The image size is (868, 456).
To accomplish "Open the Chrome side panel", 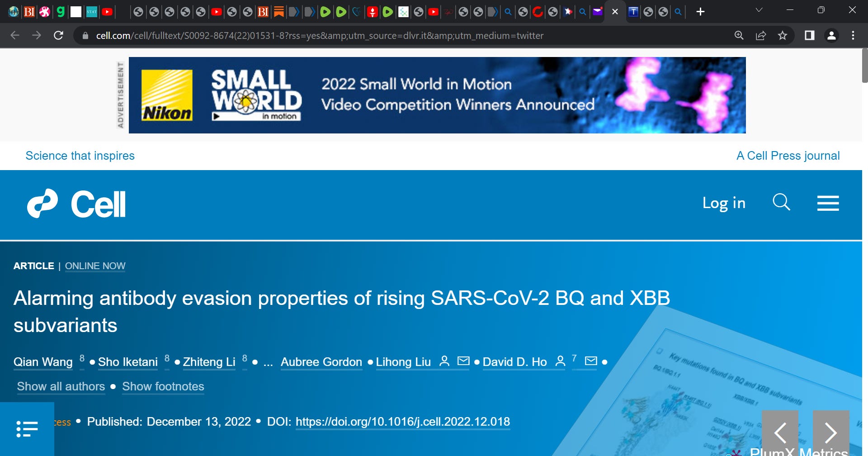I will (x=809, y=35).
